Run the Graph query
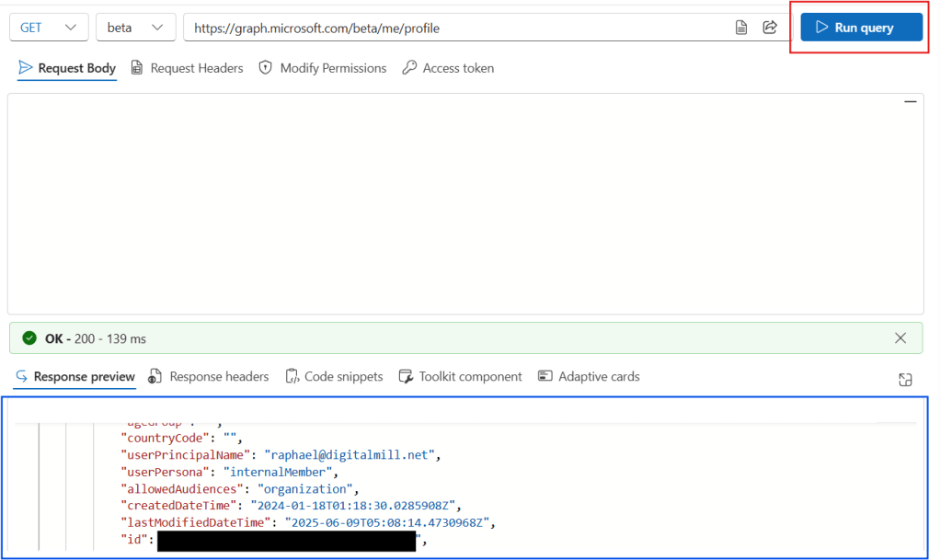This screenshot has height=560, width=940. point(859,28)
